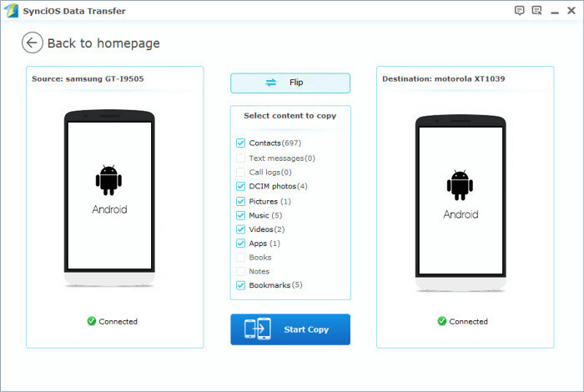Uncheck the Bookmarks checkbox
The height and width of the screenshot is (392, 584).
pyautogui.click(x=240, y=285)
